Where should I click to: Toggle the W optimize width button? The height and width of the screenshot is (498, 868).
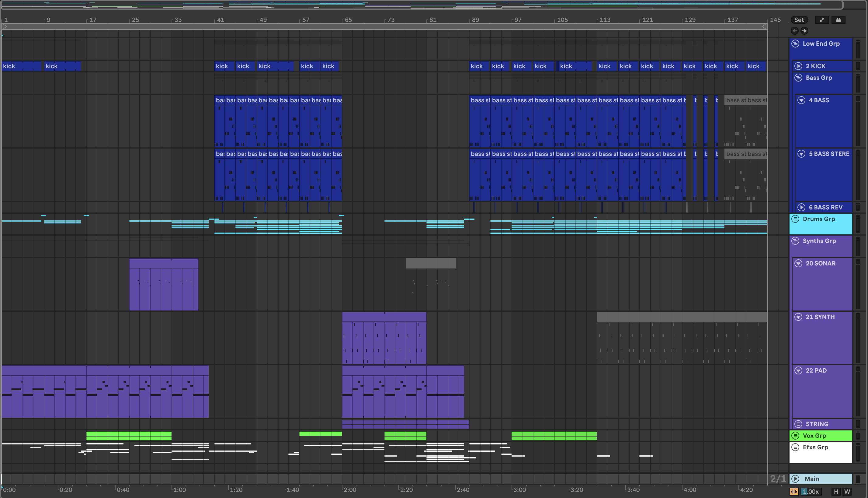(x=847, y=492)
